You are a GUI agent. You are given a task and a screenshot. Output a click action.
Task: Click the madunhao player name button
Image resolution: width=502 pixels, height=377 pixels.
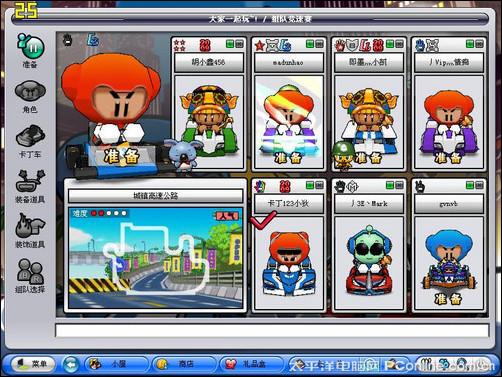[289, 62]
